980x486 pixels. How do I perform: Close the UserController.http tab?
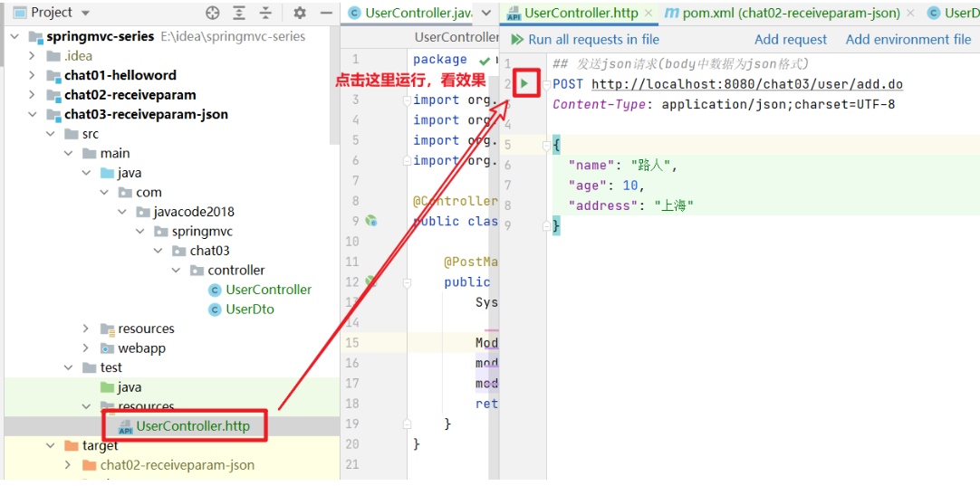[649, 14]
